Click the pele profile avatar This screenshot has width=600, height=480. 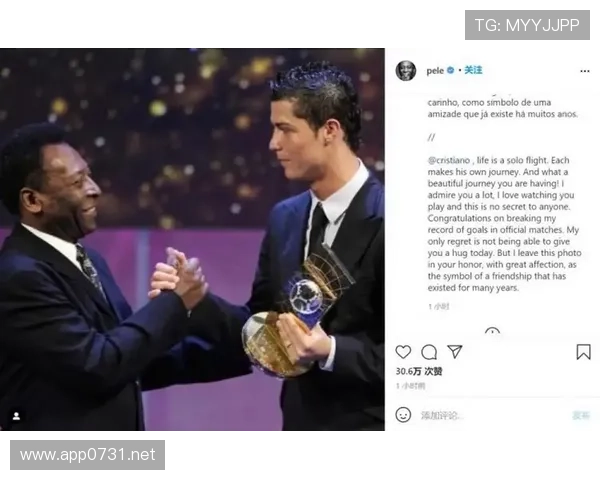(406, 70)
